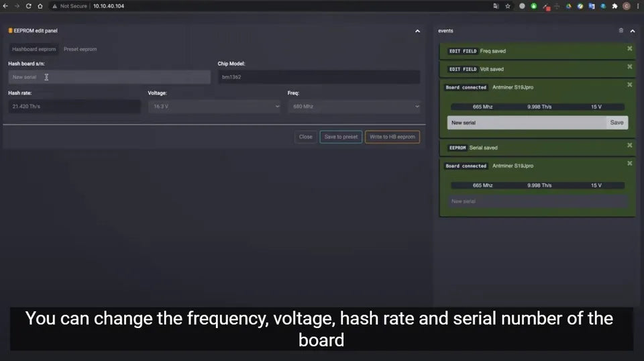Collapse the EEPROM edit panel
Viewport: 644px width, 361px height.
[417, 31]
